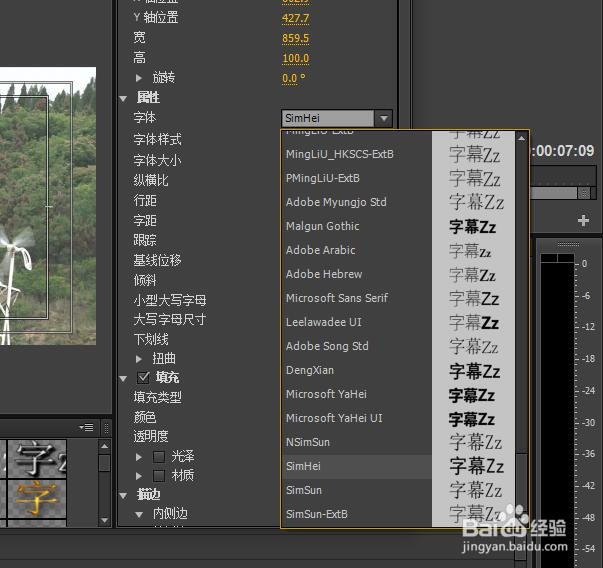Click the 下划线 underline label

pos(151,339)
